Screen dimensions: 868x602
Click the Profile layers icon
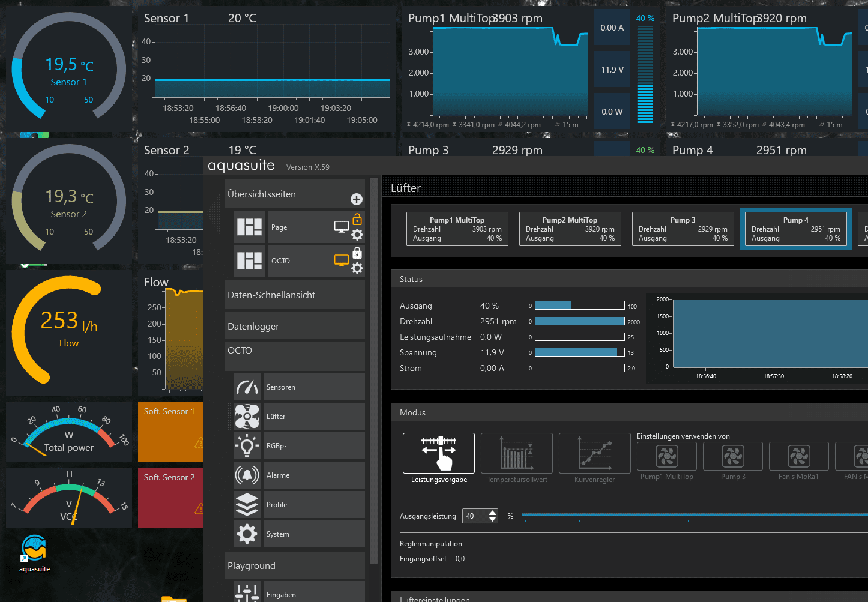click(x=247, y=505)
